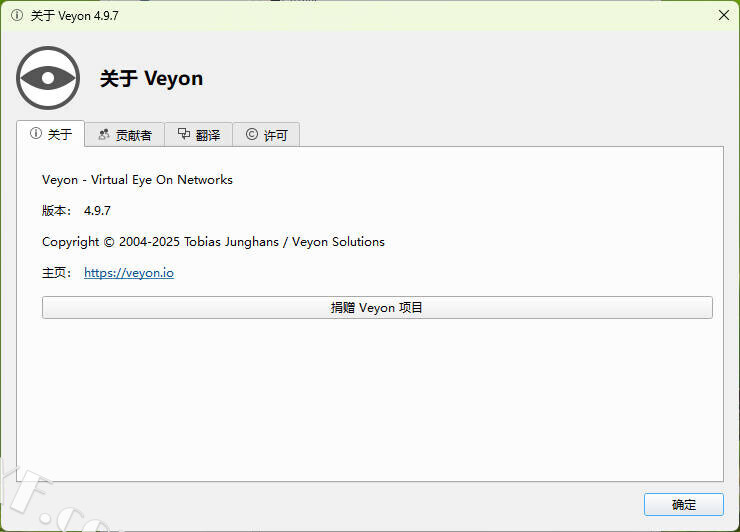Confirm with the 确定 button
This screenshot has width=740, height=532.
click(683, 505)
